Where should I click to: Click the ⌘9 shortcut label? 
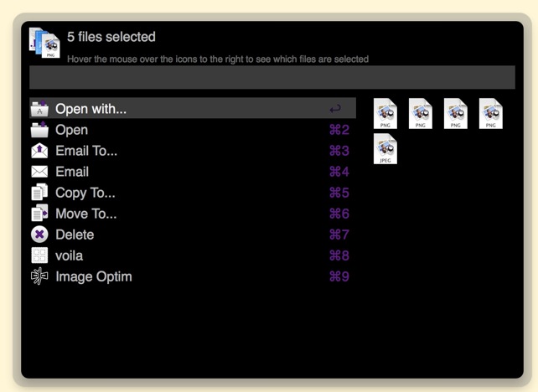coord(339,276)
